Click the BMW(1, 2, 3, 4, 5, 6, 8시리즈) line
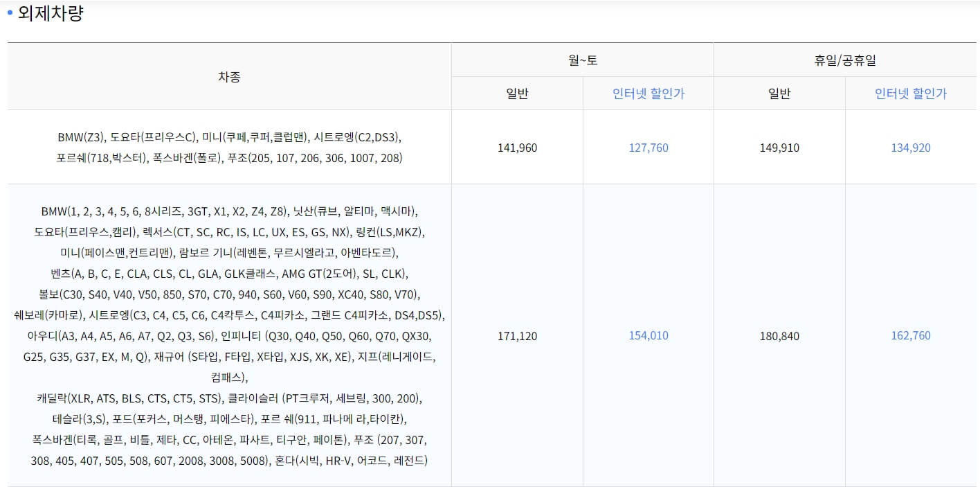Image resolution: width=980 pixels, height=487 pixels. pos(229,211)
